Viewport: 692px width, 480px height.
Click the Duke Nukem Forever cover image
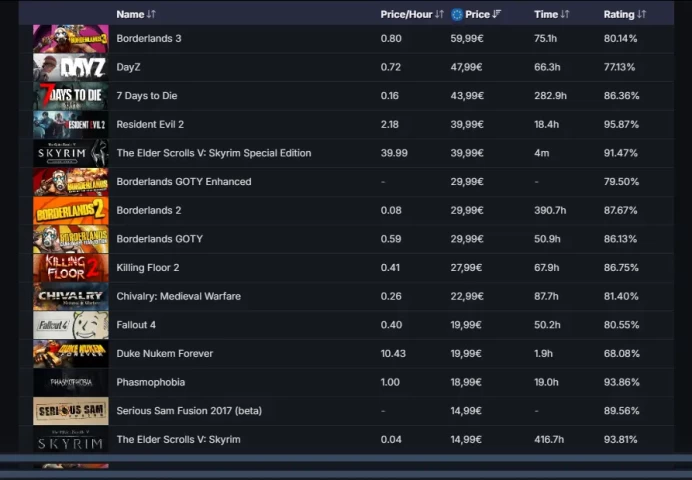click(71, 354)
